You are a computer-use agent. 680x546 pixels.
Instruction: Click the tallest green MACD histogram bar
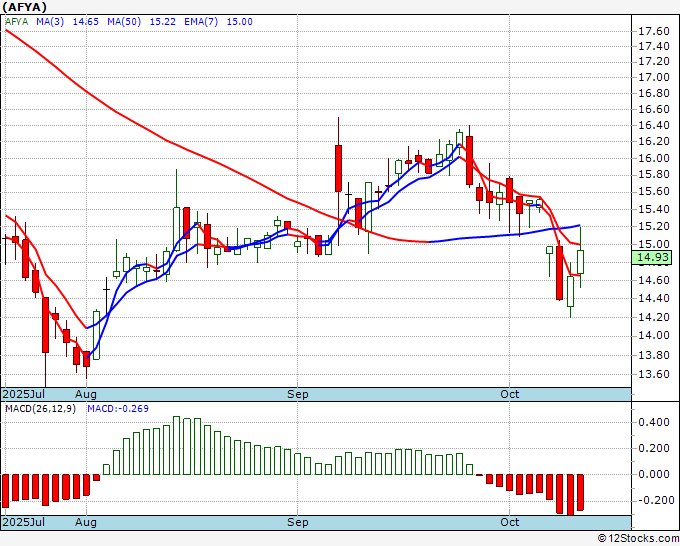pos(177,445)
